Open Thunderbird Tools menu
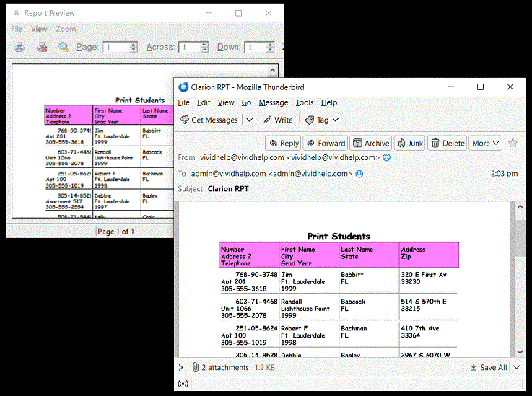 [x=305, y=102]
